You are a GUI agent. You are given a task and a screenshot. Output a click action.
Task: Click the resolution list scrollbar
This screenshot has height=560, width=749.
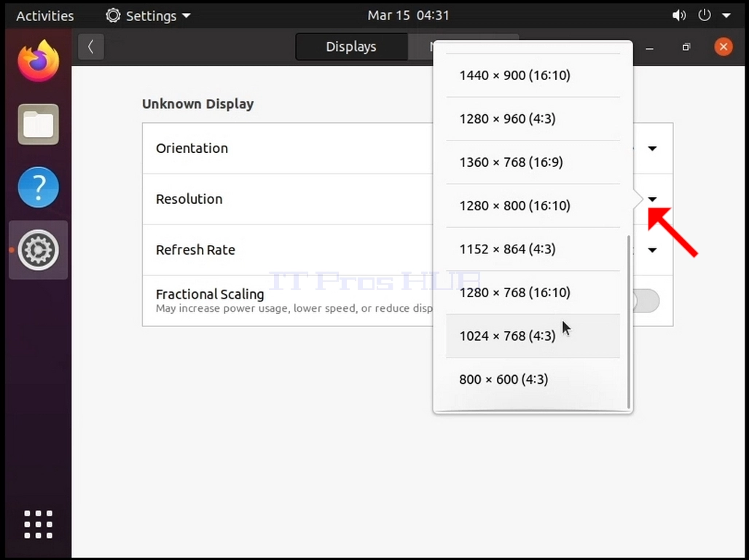coord(629,322)
